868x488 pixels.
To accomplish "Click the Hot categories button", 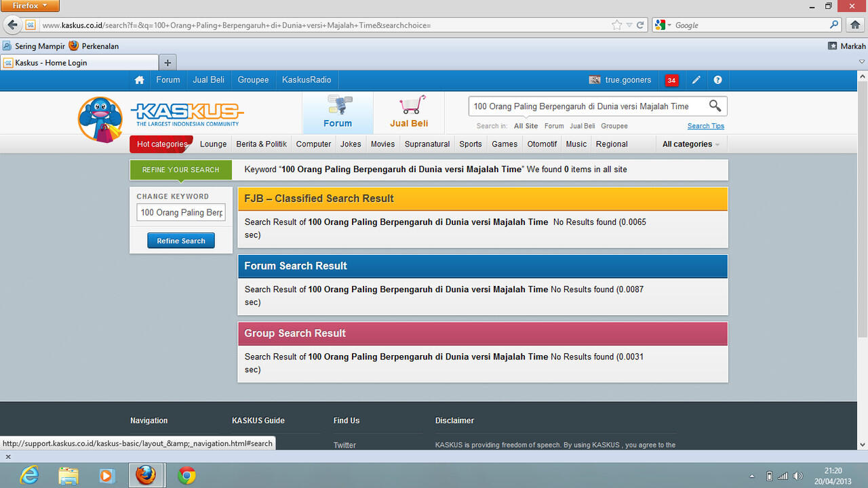I will coord(161,144).
